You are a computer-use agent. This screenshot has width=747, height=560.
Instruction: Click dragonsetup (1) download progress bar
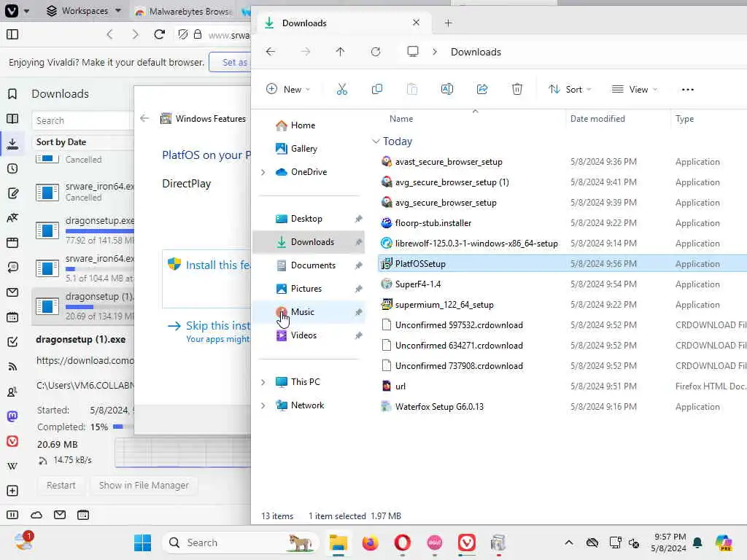tap(99, 307)
